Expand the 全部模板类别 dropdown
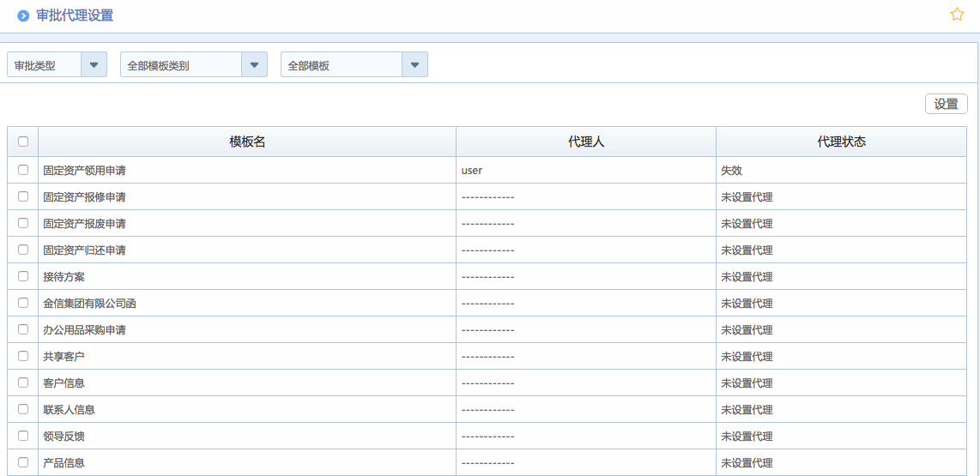 254,65
